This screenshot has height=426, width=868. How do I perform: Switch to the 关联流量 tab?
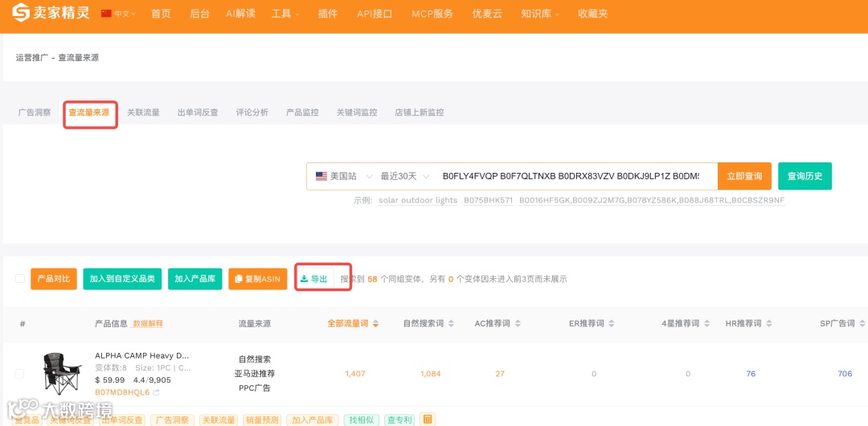click(143, 113)
